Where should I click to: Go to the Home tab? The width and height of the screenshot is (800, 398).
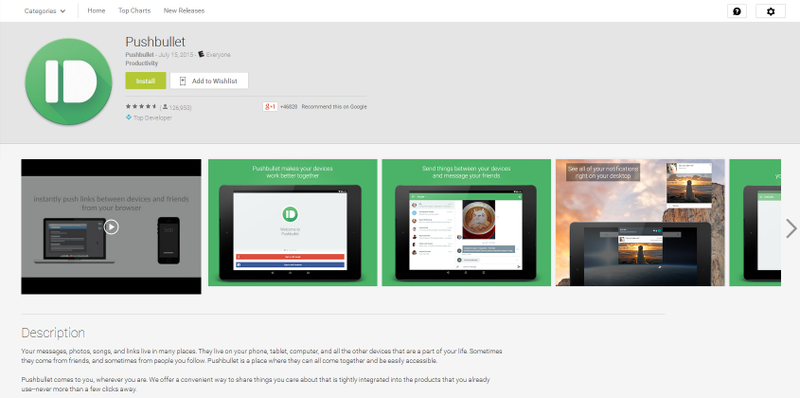coord(96,11)
